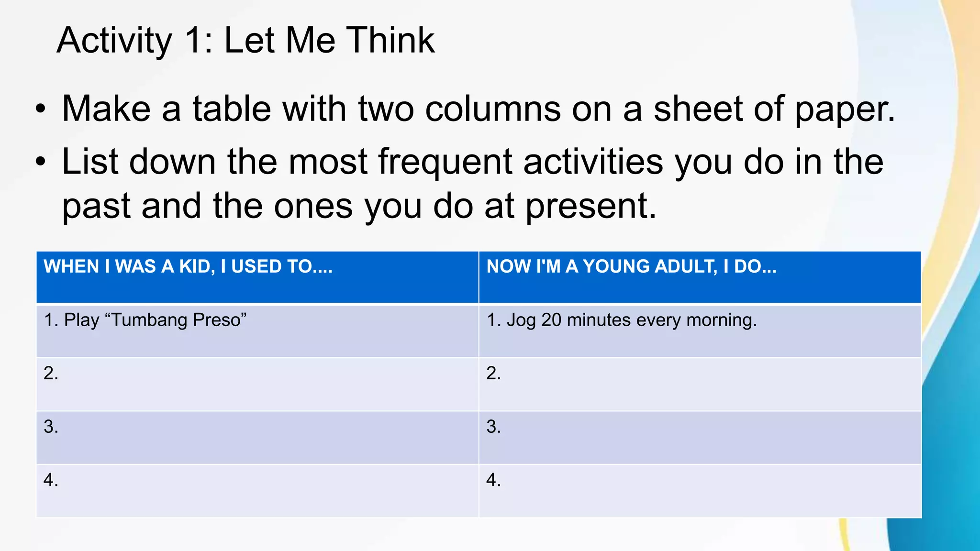Select the "NOW I'M A YOUNG ADULT" header cell

(x=700, y=277)
